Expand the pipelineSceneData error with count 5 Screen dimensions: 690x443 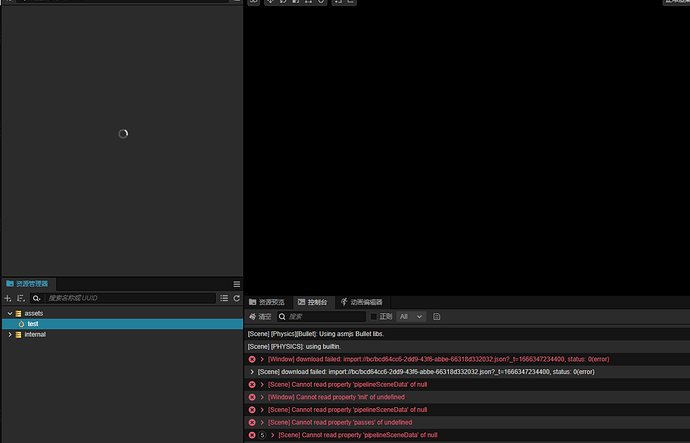pos(273,435)
